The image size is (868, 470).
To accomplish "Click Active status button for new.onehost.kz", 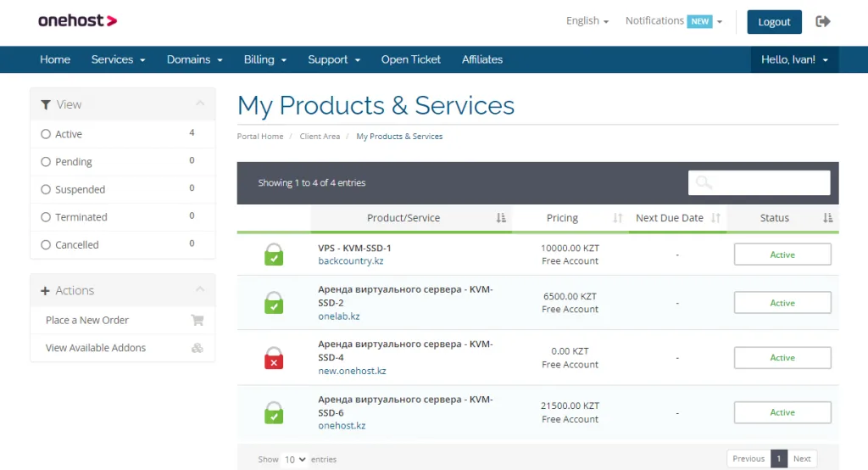I will (x=782, y=357).
